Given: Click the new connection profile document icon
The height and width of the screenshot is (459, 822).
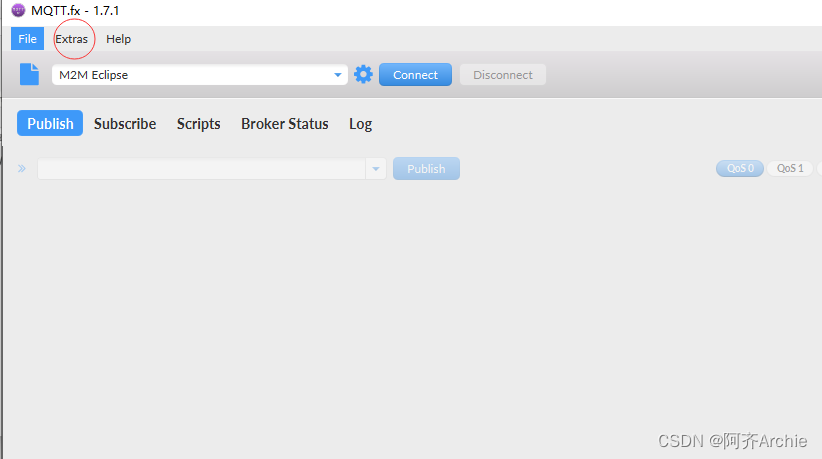Looking at the screenshot, I should [29, 74].
